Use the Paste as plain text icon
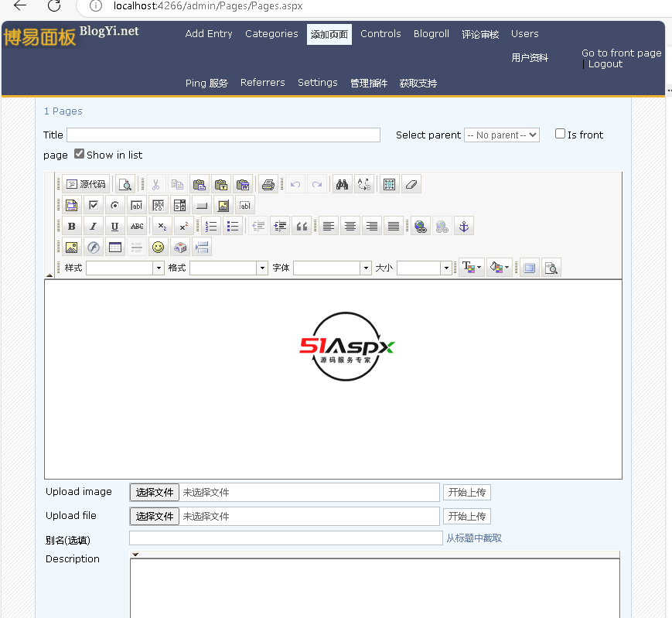The height and width of the screenshot is (618, 672). point(221,184)
